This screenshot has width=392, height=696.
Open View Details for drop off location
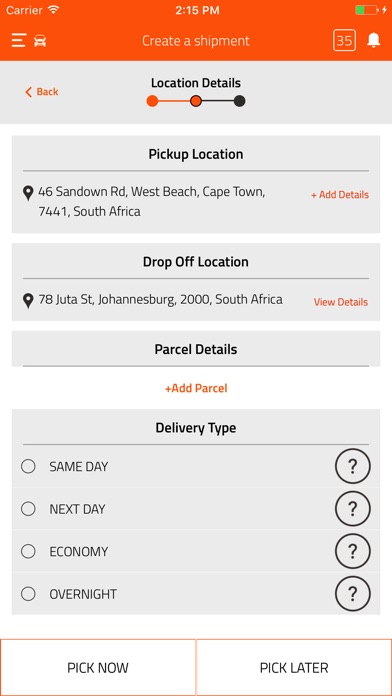pos(341,302)
